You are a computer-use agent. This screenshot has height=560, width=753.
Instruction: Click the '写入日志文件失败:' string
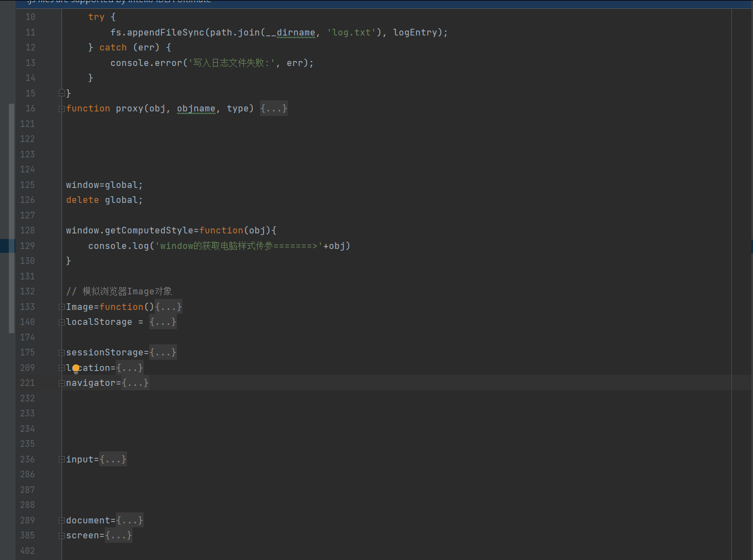(x=232, y=63)
